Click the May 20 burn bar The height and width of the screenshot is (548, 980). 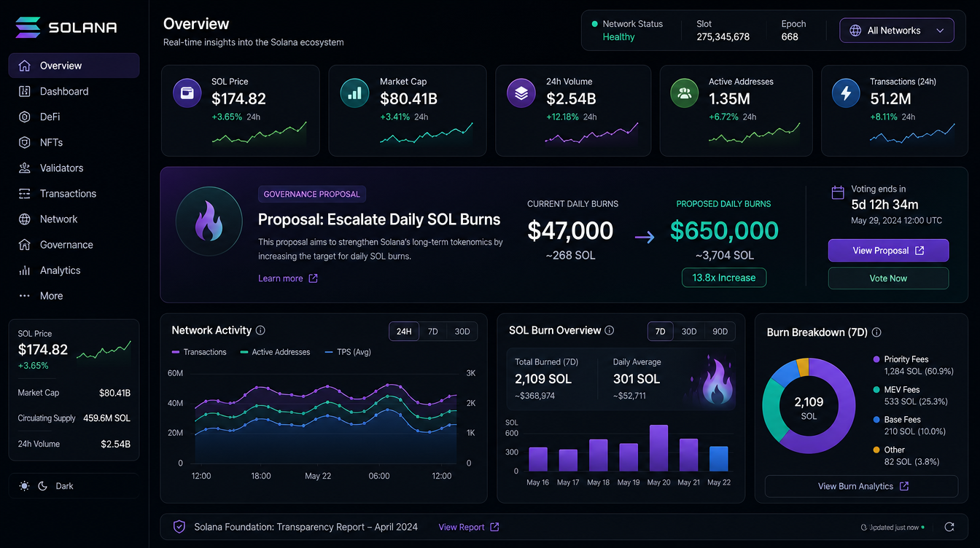click(658, 448)
